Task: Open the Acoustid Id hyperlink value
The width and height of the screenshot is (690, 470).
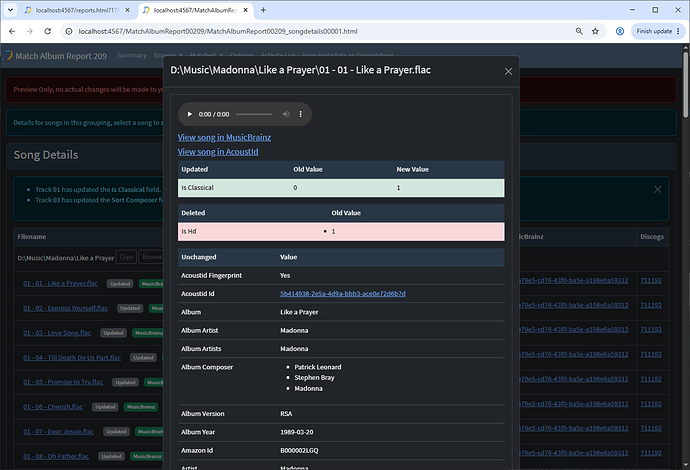Action: [343, 294]
